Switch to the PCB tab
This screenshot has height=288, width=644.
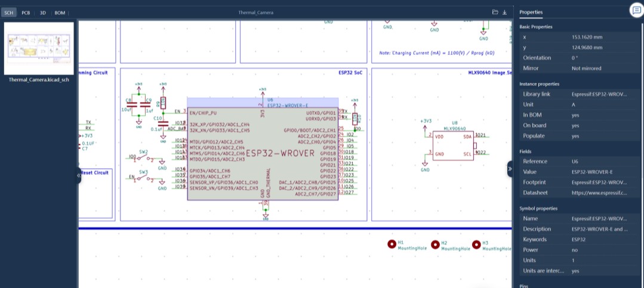tap(26, 12)
